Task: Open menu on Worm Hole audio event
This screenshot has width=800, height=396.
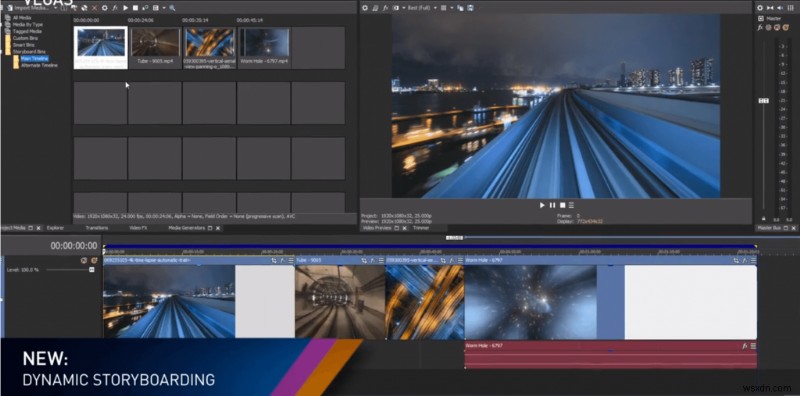Action: [753, 346]
